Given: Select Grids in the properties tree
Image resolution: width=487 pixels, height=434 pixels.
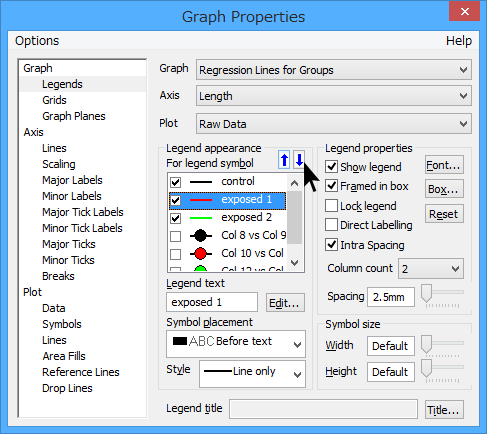Looking at the screenshot, I should tap(54, 100).
